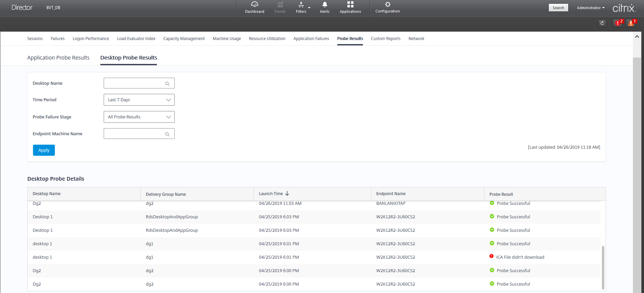This screenshot has width=644, height=293.
Task: Expand the Probe Failure Stage dropdown
Action: pos(139,117)
